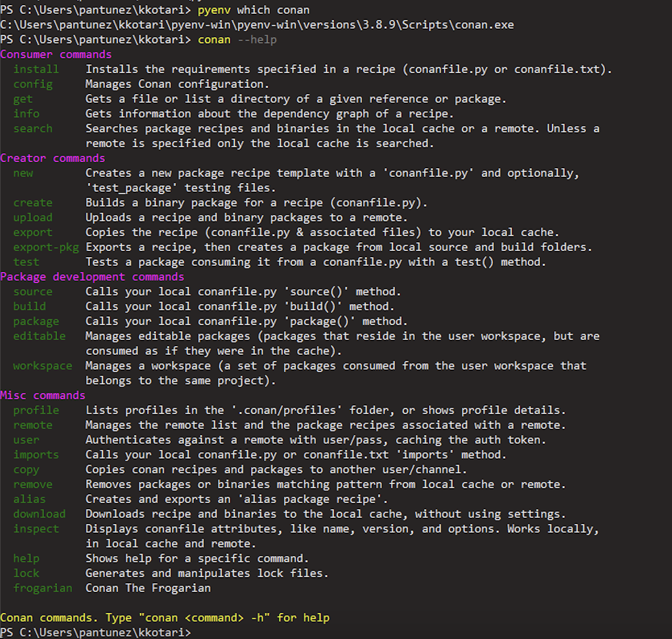Select the 'remote' command under Misc commands
This screenshot has width=672, height=639.
tap(33, 425)
